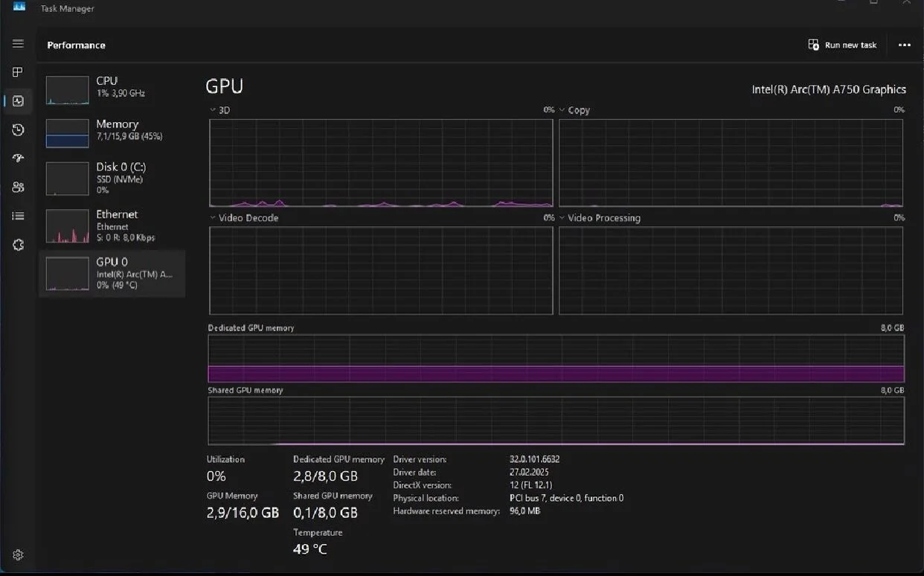The height and width of the screenshot is (576, 924).
Task: Click the Video Decode usage graph
Action: [381, 270]
